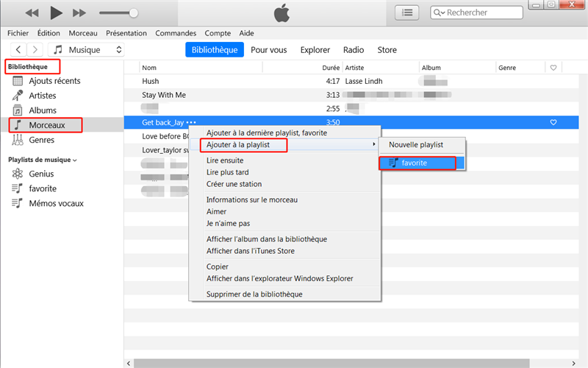This screenshot has width=588, height=368.
Task: Choose Ajouter à la dernière playlist, favorite
Action: tap(267, 132)
